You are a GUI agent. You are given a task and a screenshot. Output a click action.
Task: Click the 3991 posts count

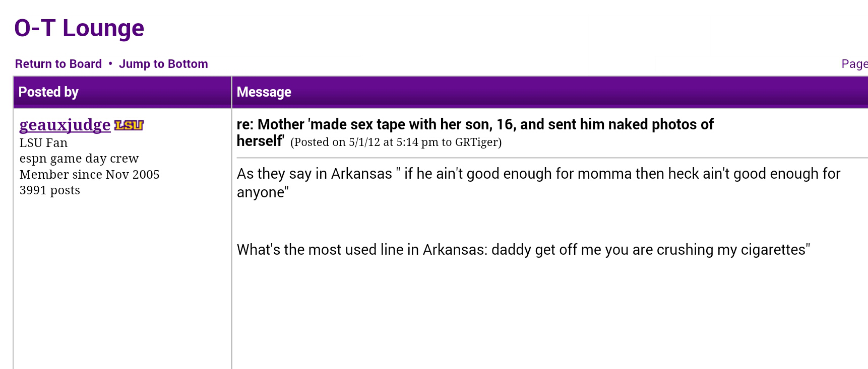pos(50,190)
